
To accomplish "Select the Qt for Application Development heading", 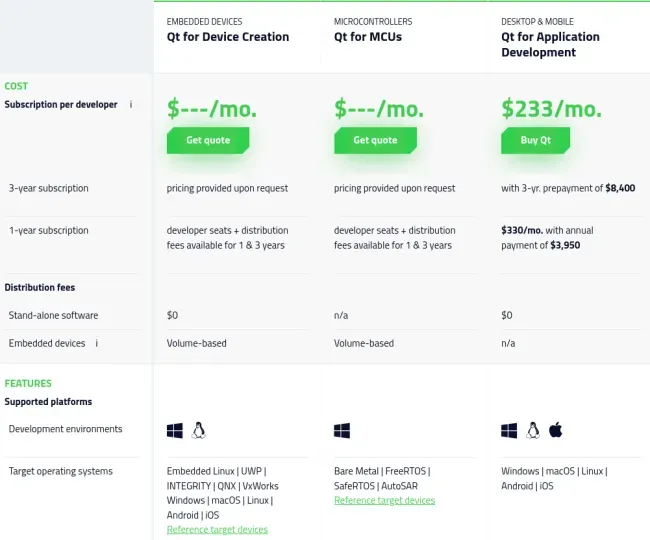I will pos(551,45).
